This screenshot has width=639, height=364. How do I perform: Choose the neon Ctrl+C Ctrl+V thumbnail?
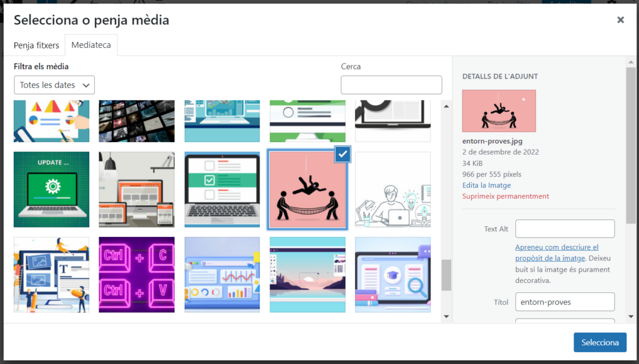point(137,274)
